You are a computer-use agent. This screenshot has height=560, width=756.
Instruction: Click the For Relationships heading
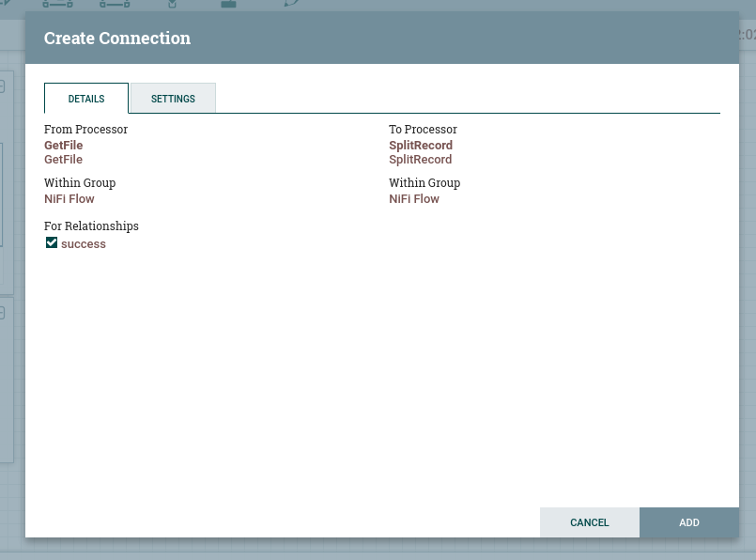click(91, 226)
